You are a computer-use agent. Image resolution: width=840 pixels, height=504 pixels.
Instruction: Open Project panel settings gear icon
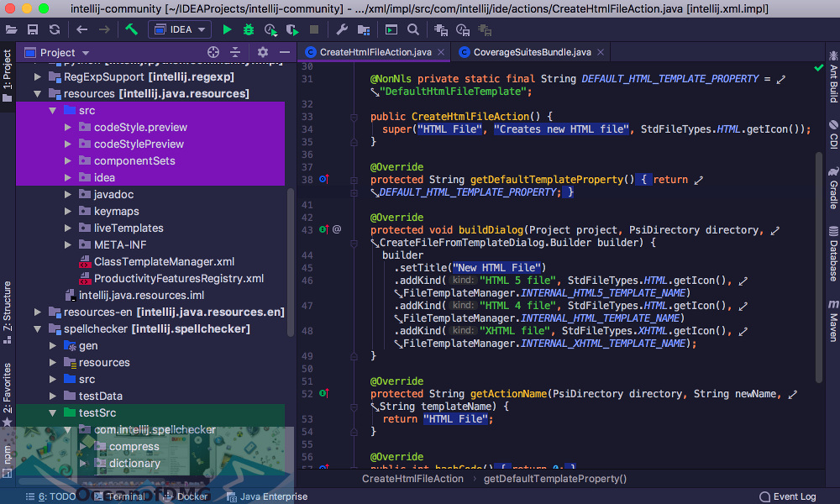click(262, 51)
